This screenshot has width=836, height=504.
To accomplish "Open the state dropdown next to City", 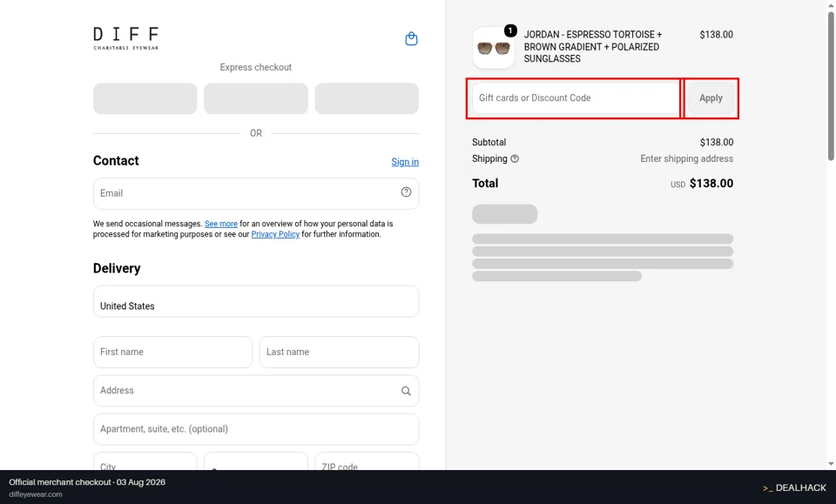I will point(256,461).
